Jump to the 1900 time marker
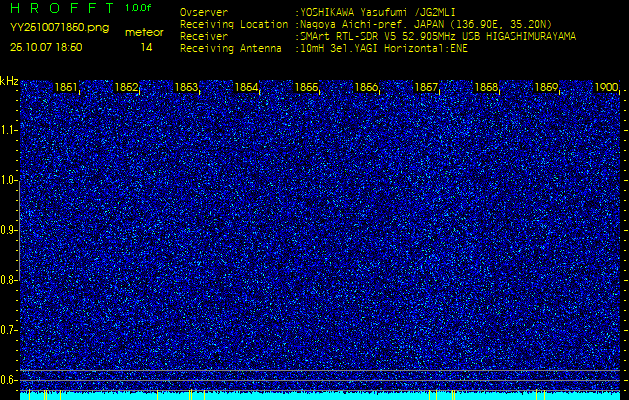Viewport: 629px width, 400px height. click(x=606, y=88)
